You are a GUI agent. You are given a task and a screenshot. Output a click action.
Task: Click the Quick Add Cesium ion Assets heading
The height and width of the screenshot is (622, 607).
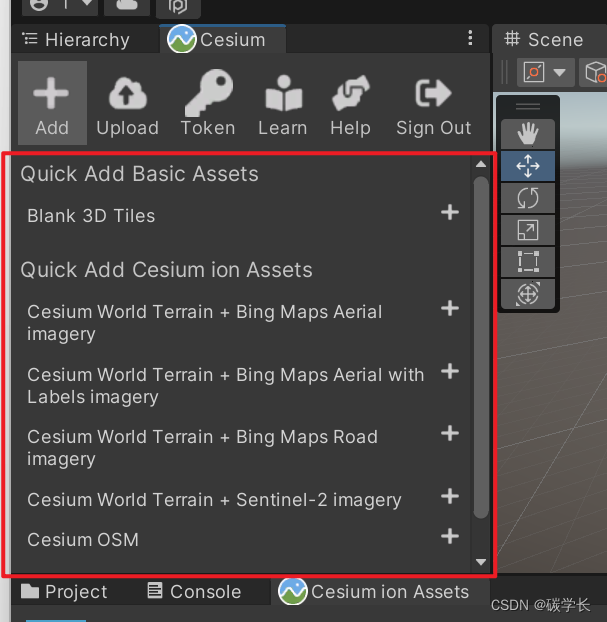pos(166,270)
